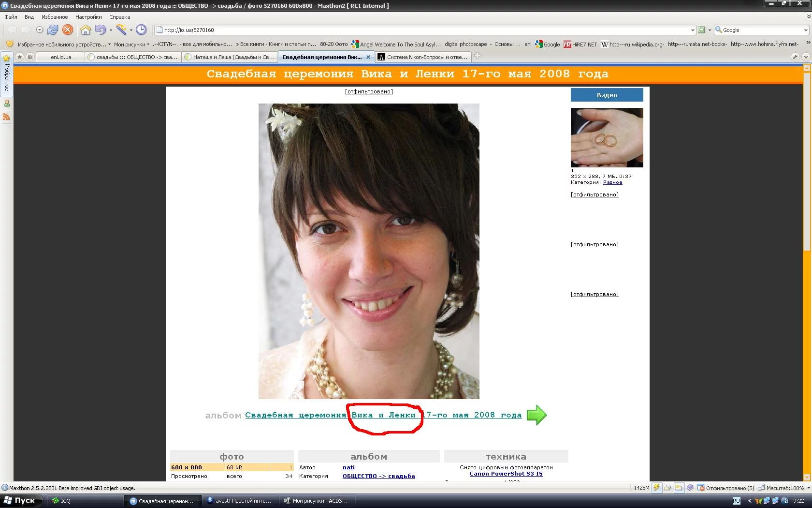Switch to the свадьбы ::: ОБЩЕСТВО tab
The width and height of the screenshot is (812, 508).
(133, 57)
